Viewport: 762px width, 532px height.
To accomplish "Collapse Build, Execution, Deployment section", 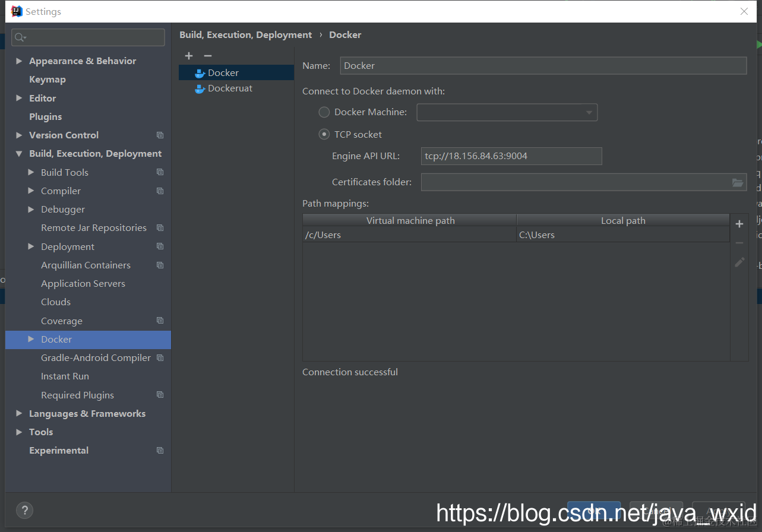I will click(19, 154).
